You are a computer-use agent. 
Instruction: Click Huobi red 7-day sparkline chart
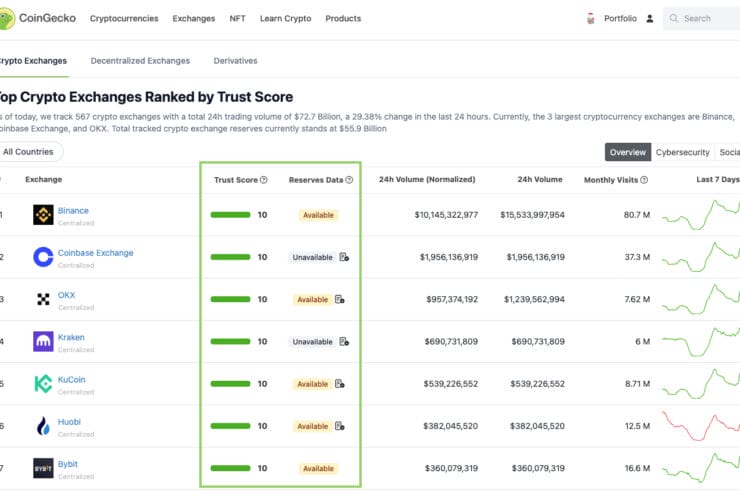pos(701,426)
